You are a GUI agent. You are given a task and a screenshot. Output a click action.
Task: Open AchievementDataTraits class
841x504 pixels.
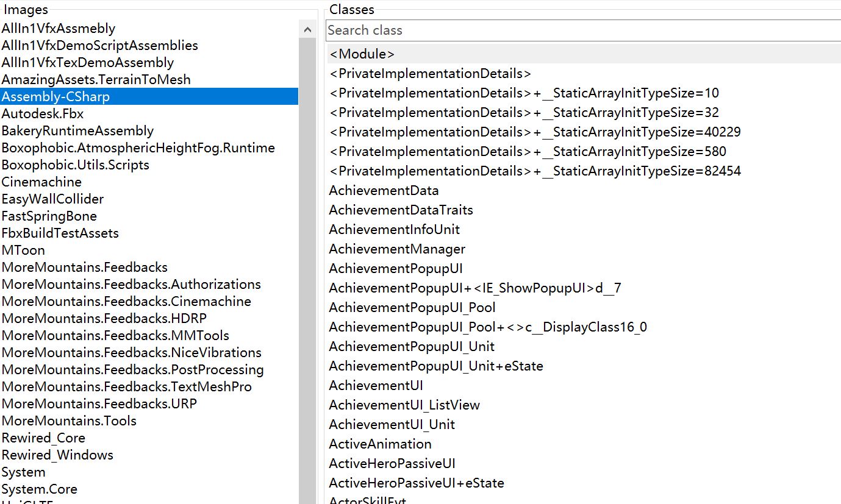tap(584, 210)
